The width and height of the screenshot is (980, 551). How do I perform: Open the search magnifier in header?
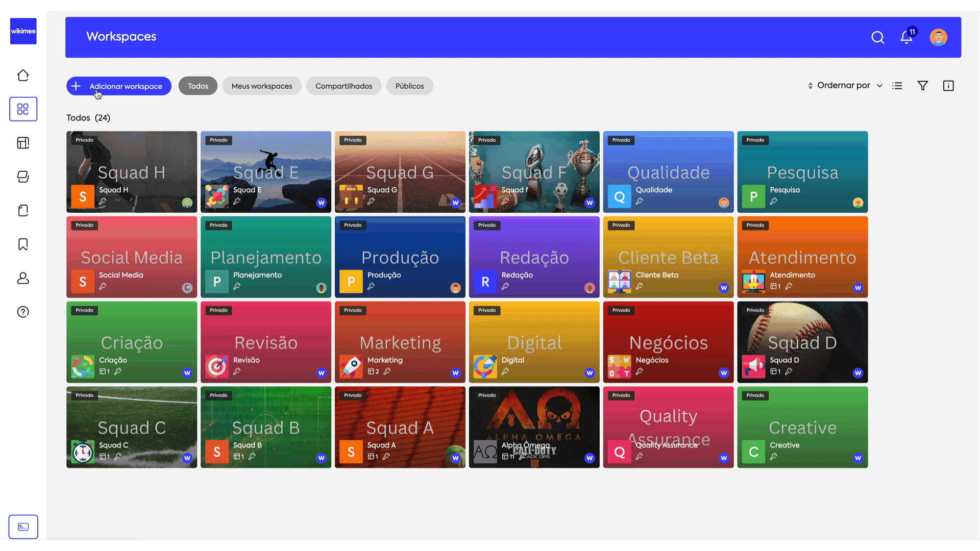tap(877, 37)
